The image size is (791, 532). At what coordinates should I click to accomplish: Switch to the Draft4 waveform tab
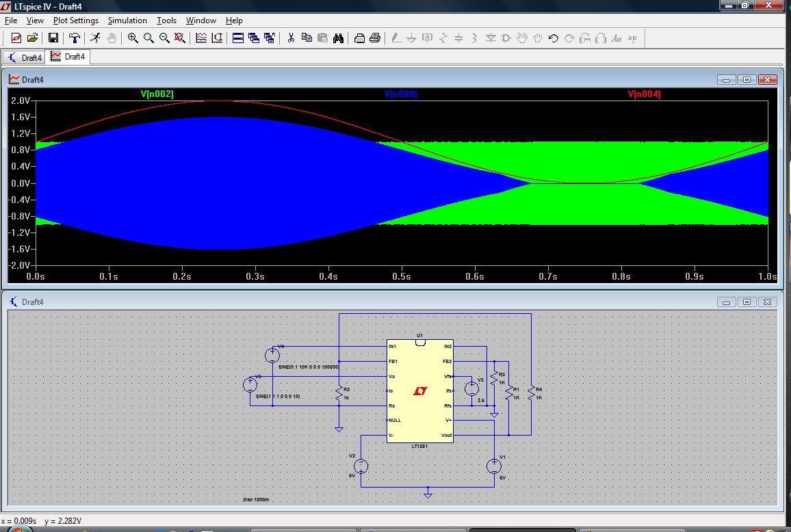[68, 57]
